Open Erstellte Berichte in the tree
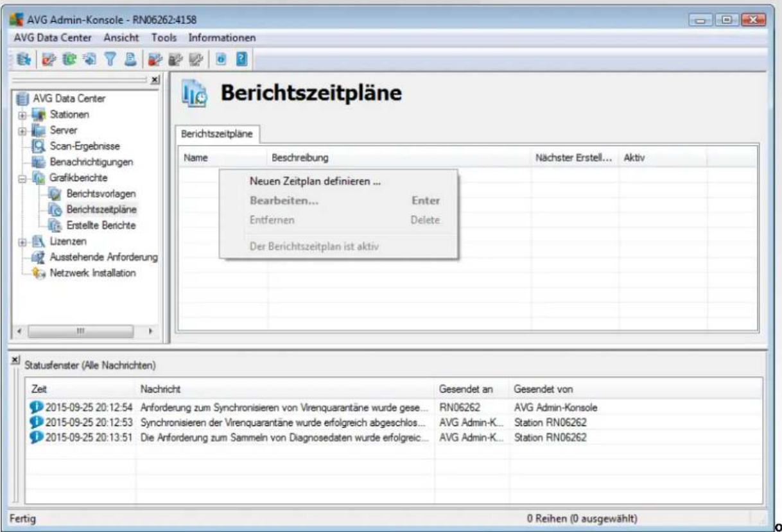The image size is (782, 532). pyautogui.click(x=102, y=225)
